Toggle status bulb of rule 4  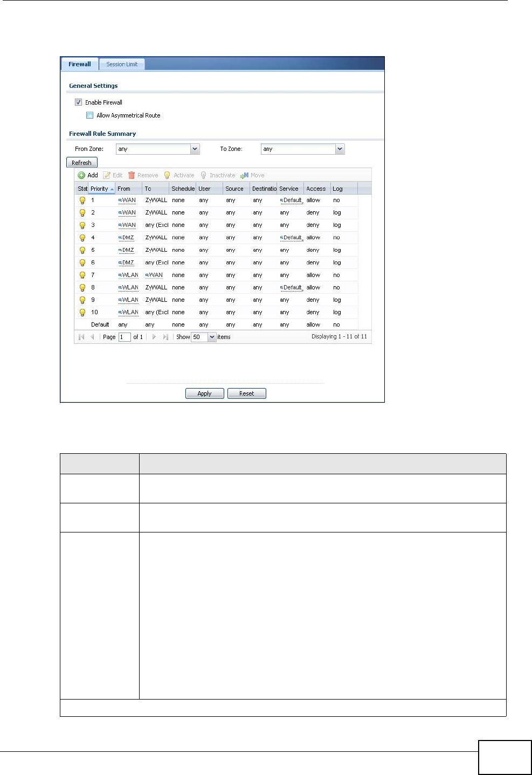[x=82, y=238]
